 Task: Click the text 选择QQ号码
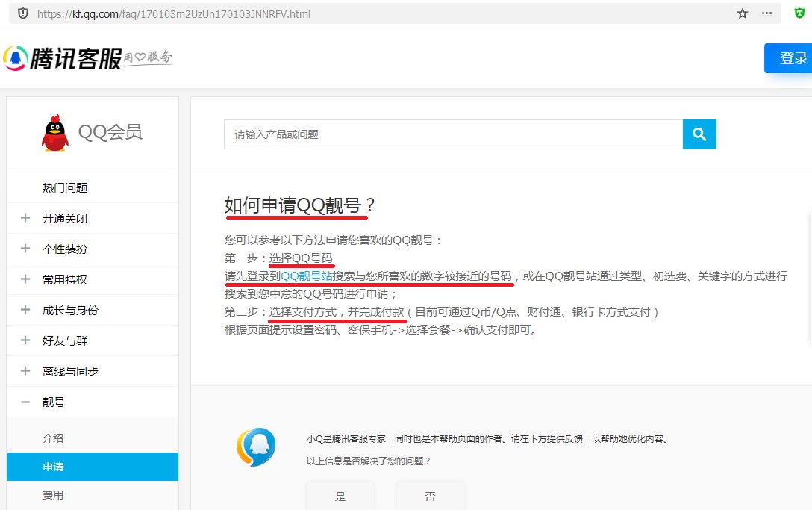click(x=301, y=258)
